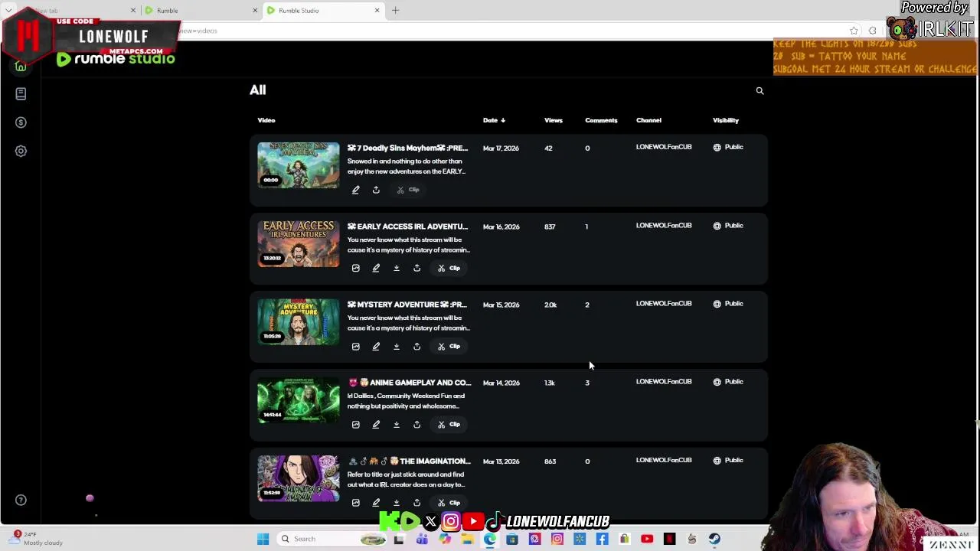This screenshot has width=980, height=551.
Task: Open the ANIME GAMEPLAY AND CO... title
Action: click(410, 383)
